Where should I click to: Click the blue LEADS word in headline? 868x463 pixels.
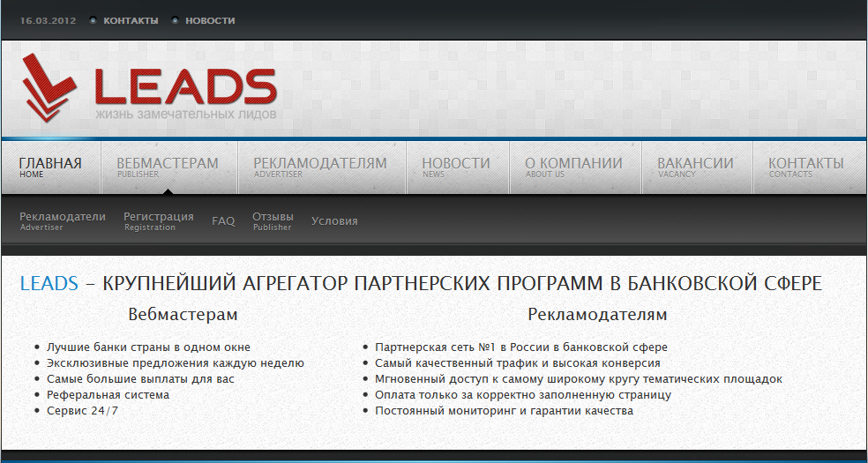click(49, 283)
